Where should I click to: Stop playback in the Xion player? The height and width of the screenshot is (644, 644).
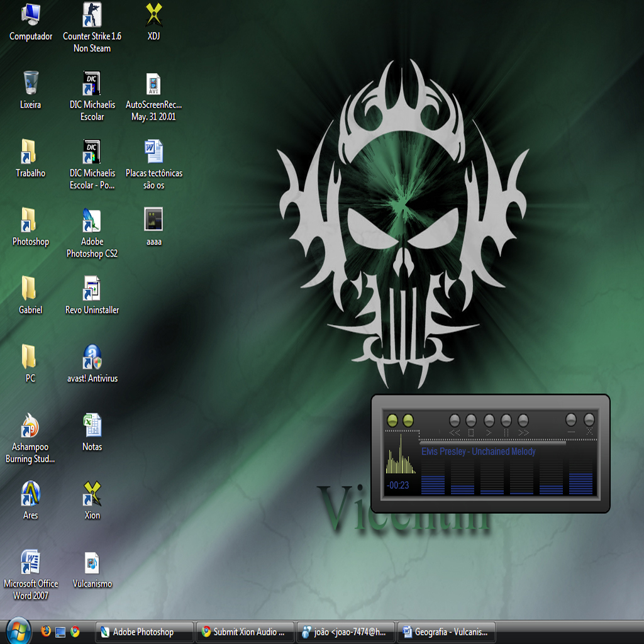471,421
